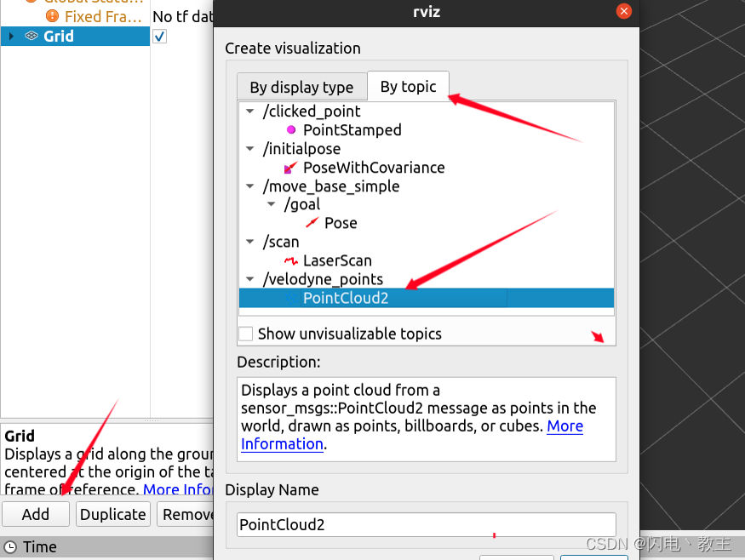This screenshot has width=745, height=560.
Task: Uncheck the Grid display checkbox
Action: [x=160, y=36]
